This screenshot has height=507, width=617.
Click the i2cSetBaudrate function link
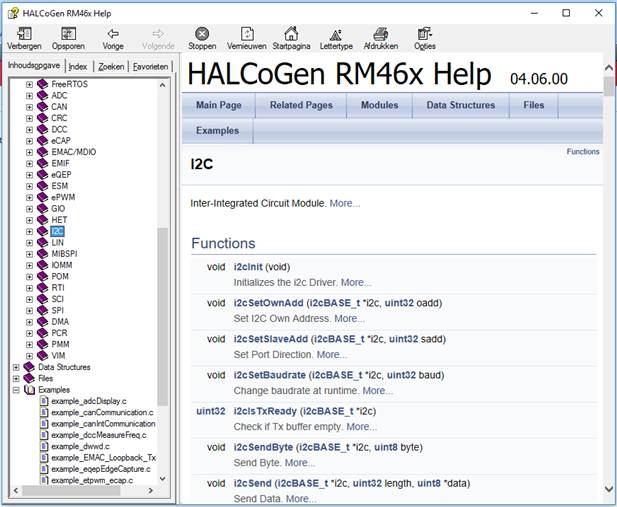(x=270, y=375)
